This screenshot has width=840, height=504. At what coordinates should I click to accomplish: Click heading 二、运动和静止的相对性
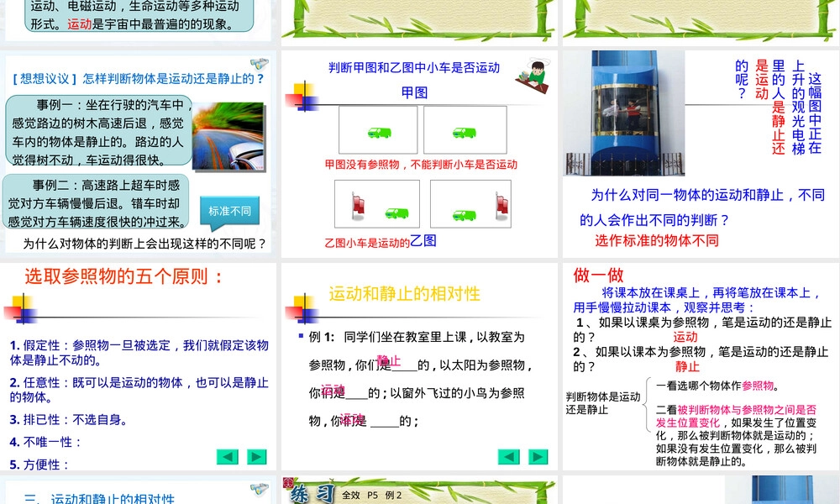[x=99, y=499]
